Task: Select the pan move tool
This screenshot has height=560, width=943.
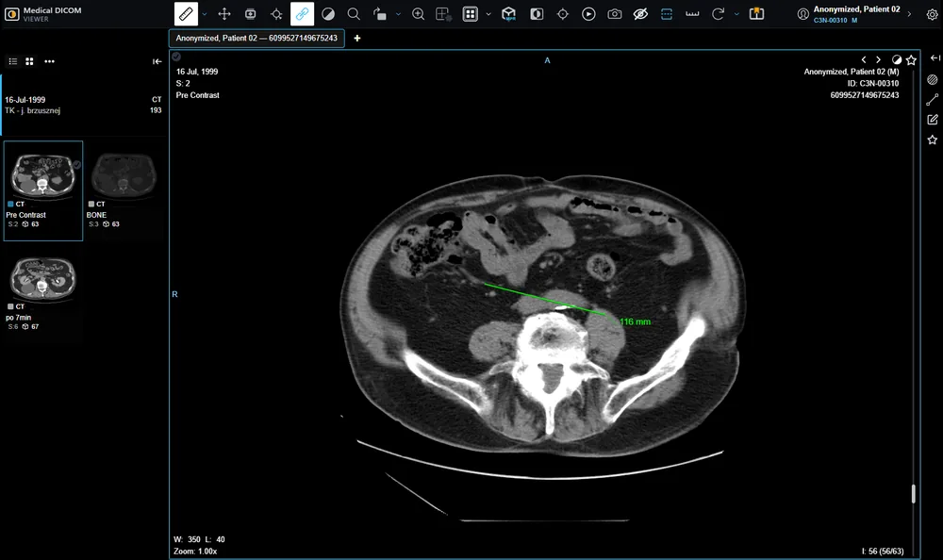Action: [224, 14]
